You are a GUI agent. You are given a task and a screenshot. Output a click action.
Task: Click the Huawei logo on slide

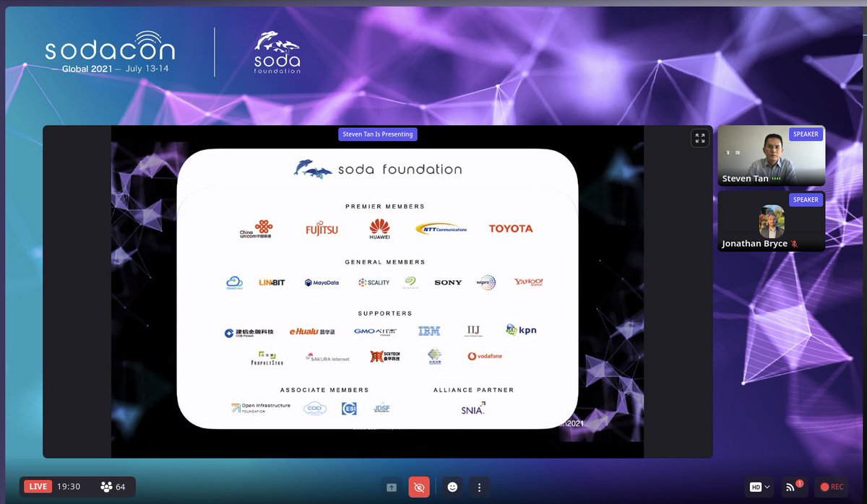[379, 229]
